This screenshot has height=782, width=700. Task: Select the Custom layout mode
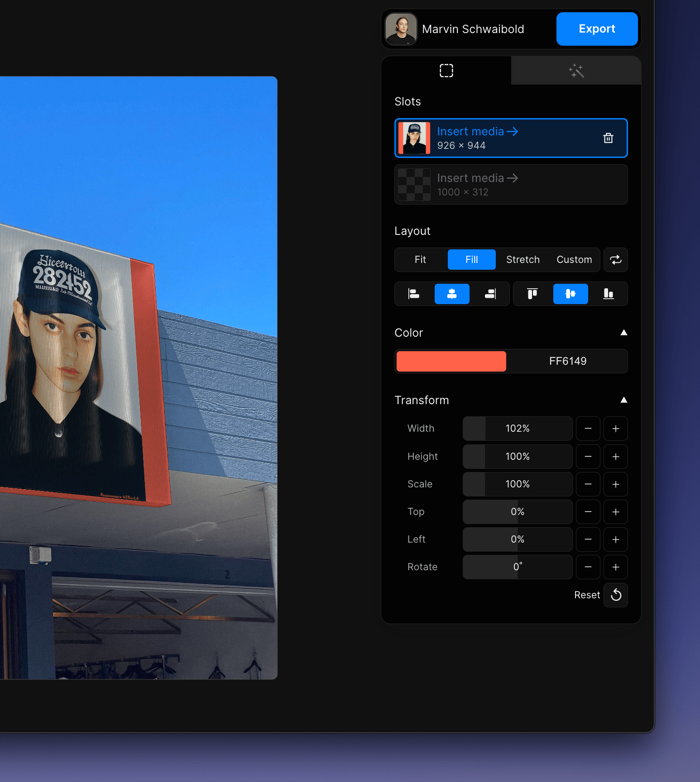tap(574, 260)
